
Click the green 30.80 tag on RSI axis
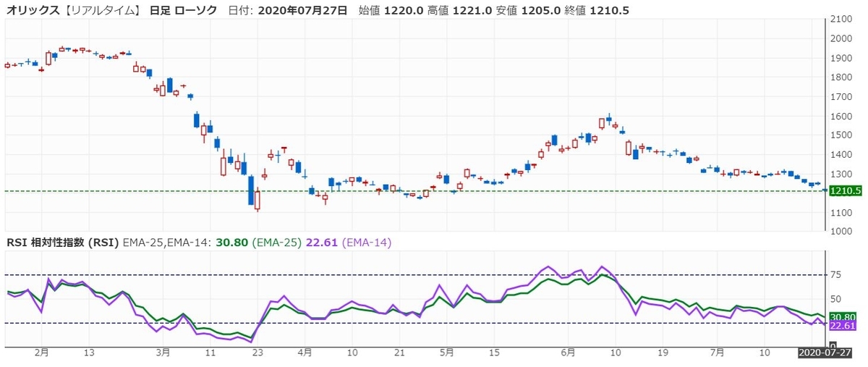(x=844, y=316)
